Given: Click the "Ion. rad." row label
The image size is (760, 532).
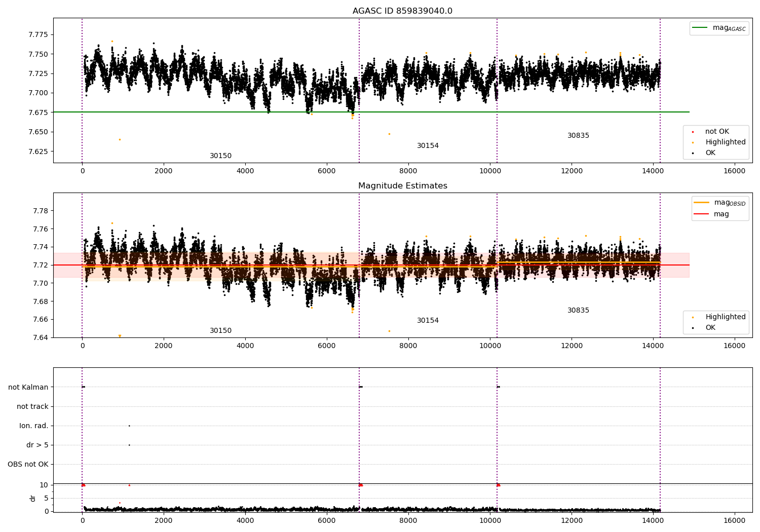Looking at the screenshot, I should pos(34,426).
